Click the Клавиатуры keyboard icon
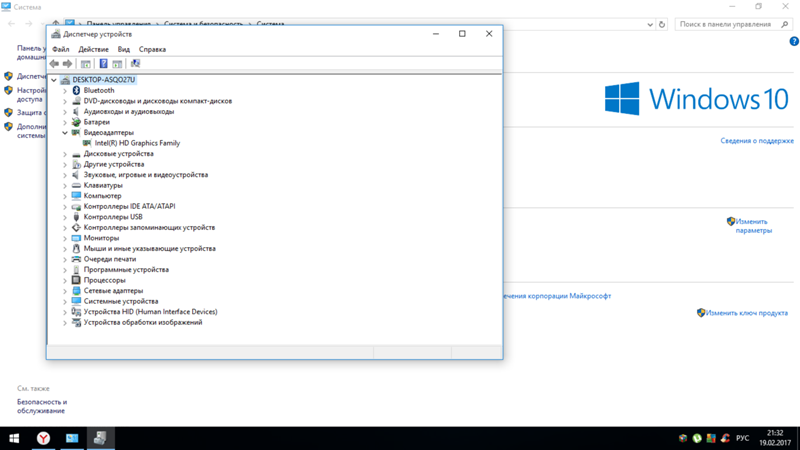 coord(76,185)
